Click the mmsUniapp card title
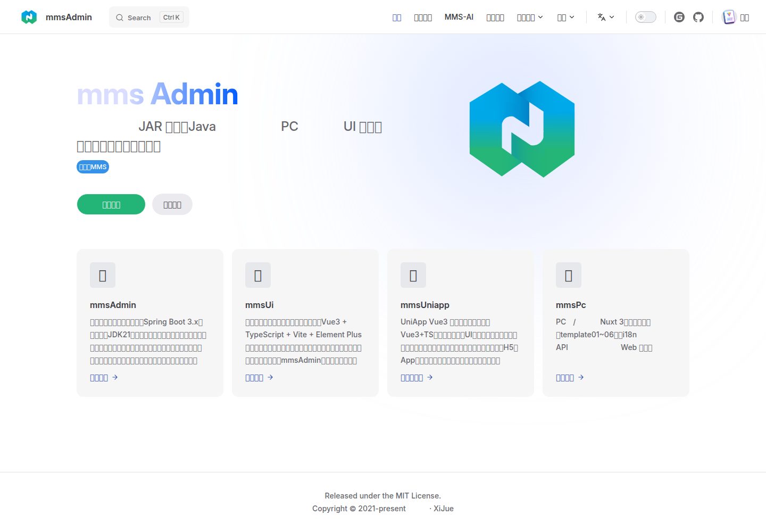Viewport: 766px width, 532px height. point(425,305)
